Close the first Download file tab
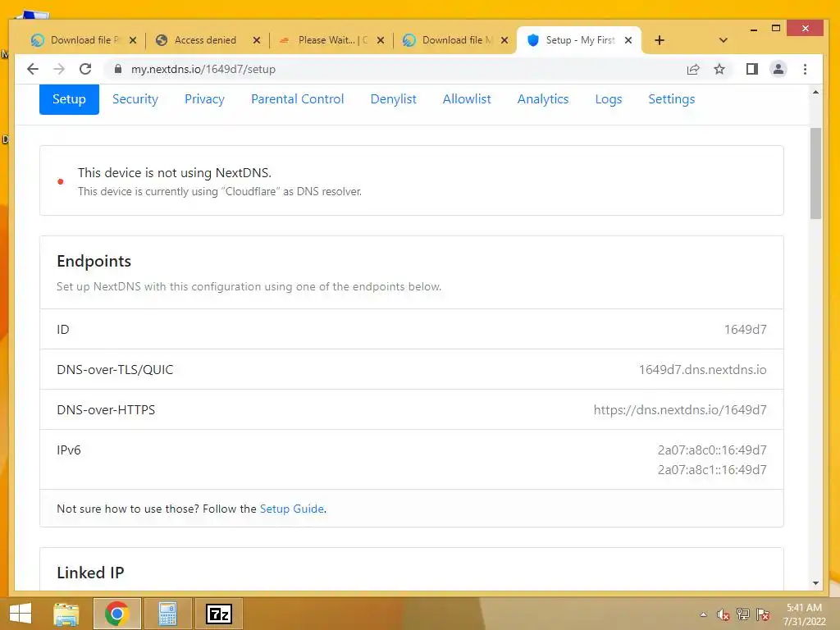Viewport: 840px width, 630px height. tap(133, 40)
